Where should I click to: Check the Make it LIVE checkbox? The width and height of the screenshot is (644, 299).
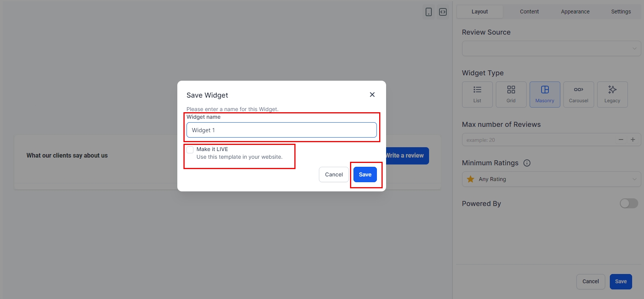click(190, 150)
